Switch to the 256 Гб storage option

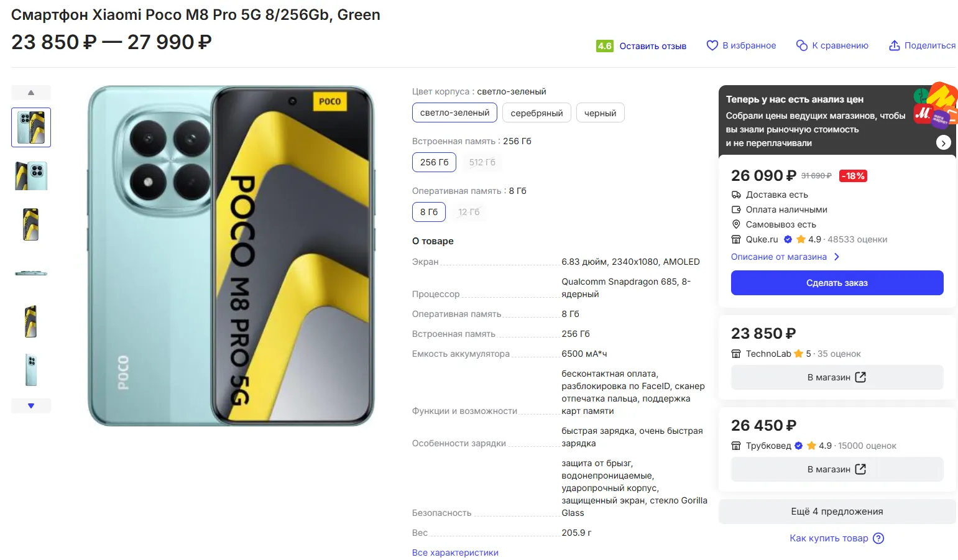pos(434,162)
